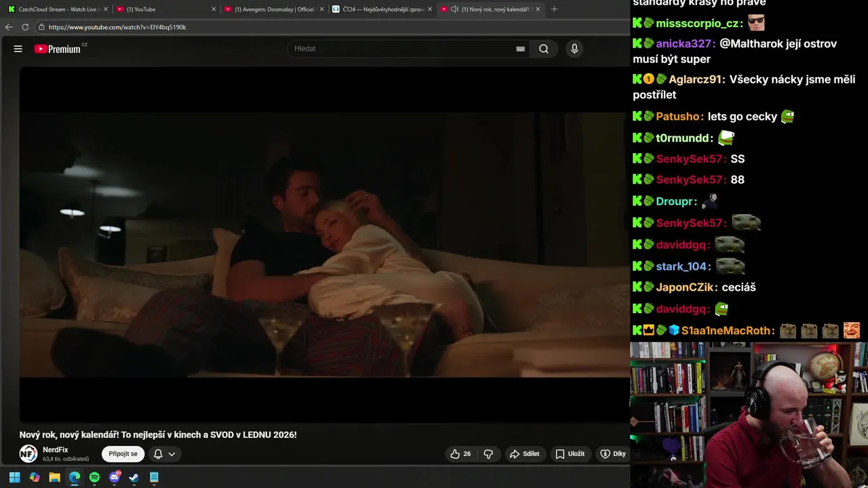Toggle notification bell for NerdFix

pos(158,454)
